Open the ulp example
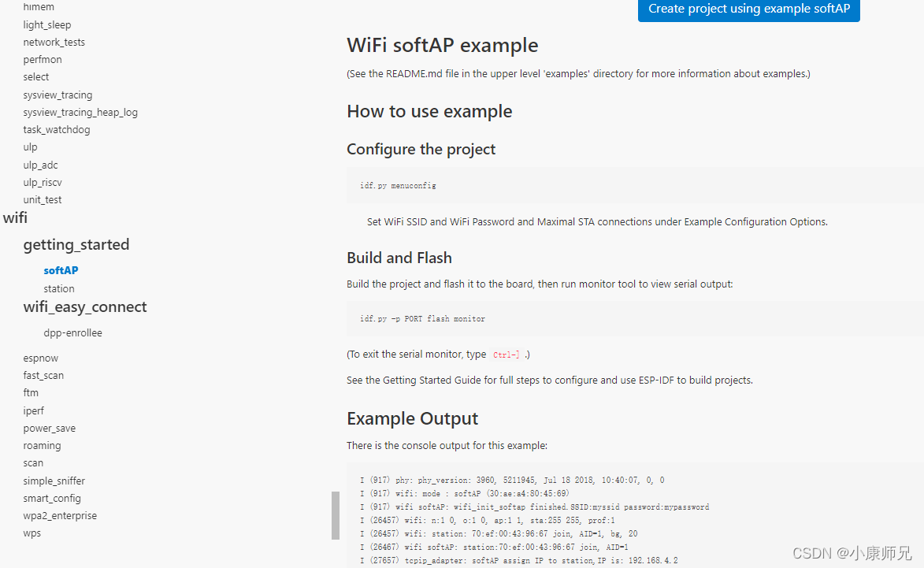Screen dimensions: 924x568 30,147
